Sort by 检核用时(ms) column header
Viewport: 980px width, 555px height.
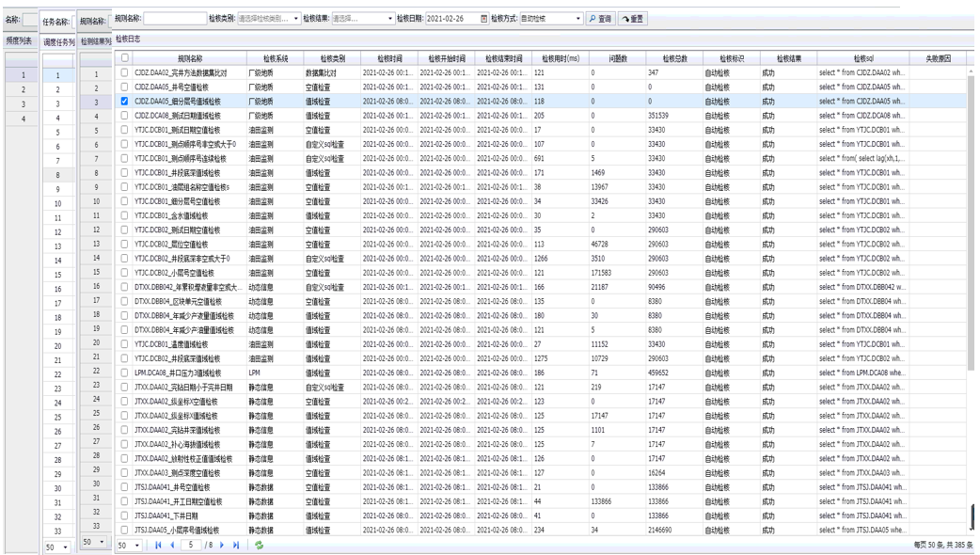(x=561, y=58)
